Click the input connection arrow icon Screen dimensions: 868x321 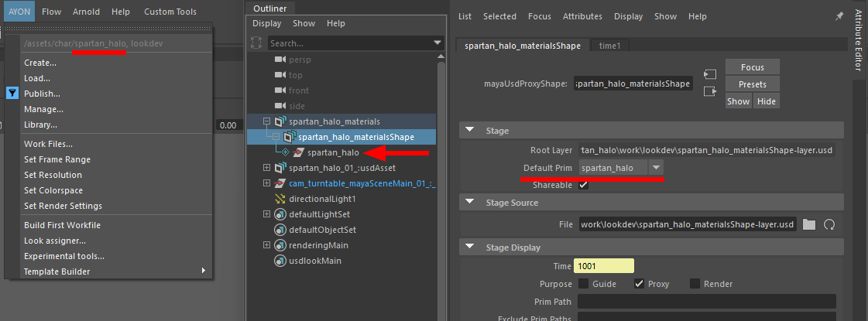[709, 74]
